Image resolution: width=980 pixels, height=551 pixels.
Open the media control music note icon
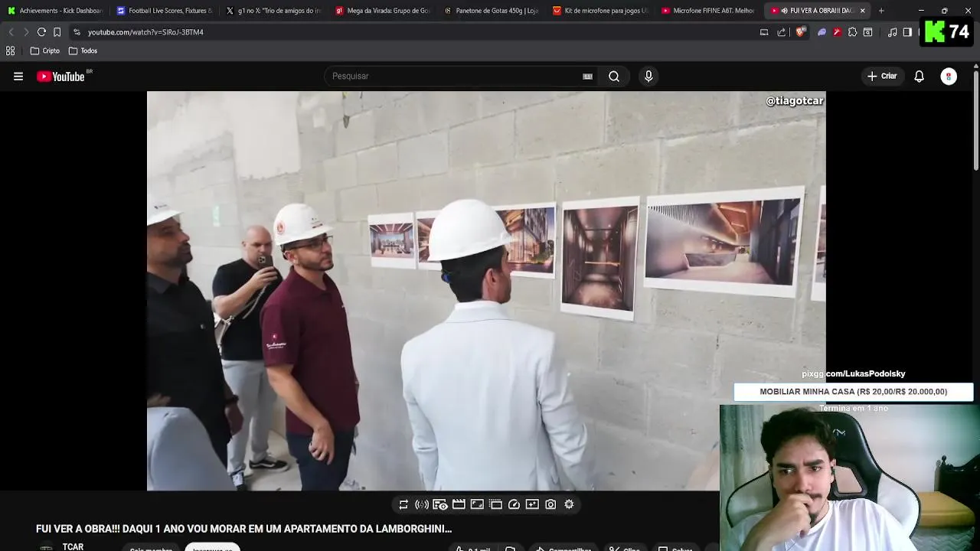pyautogui.click(x=892, y=32)
